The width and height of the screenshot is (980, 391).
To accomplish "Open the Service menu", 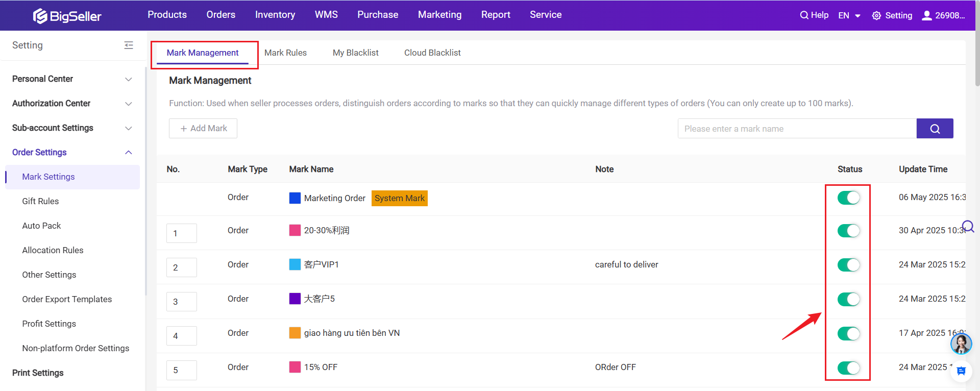I will click(x=546, y=15).
